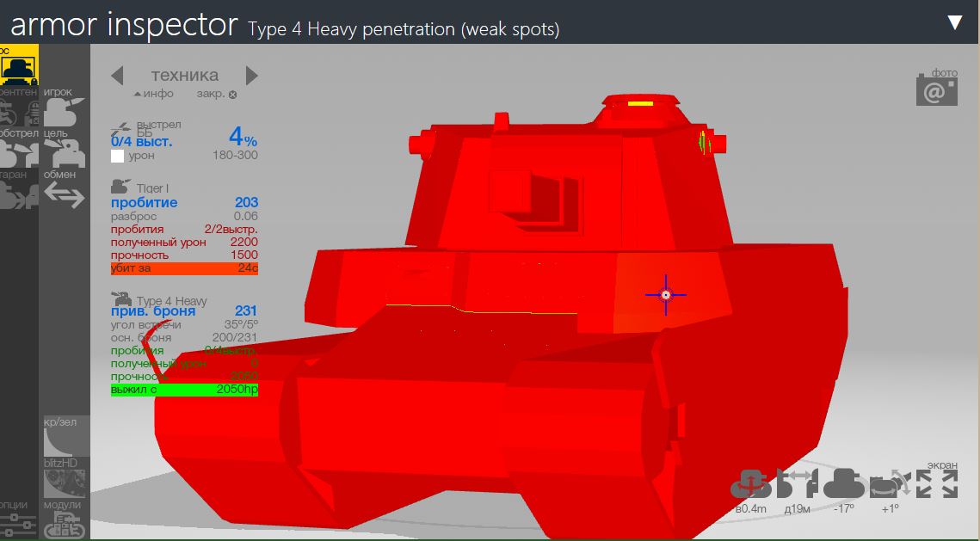Click the фото camera icon

point(936,89)
